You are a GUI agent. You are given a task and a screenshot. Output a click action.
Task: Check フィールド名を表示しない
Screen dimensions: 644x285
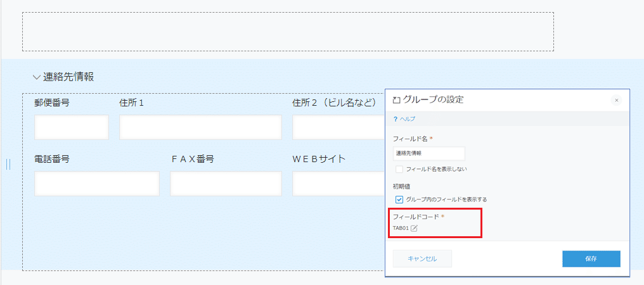pyautogui.click(x=399, y=168)
